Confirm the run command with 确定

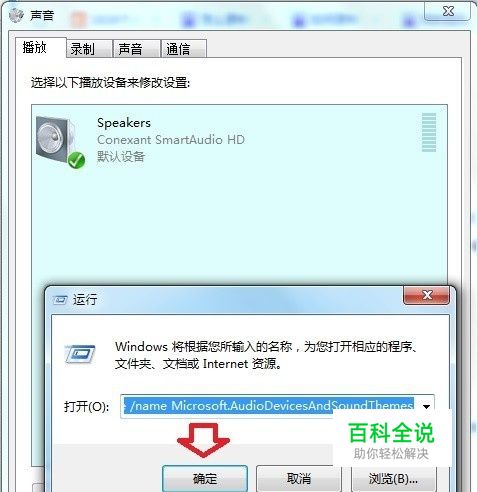(x=205, y=479)
